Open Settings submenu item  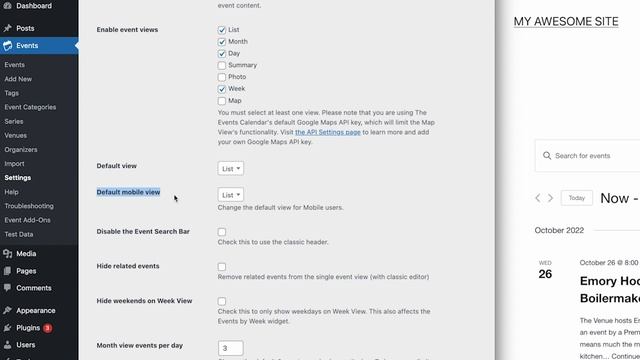(18, 178)
